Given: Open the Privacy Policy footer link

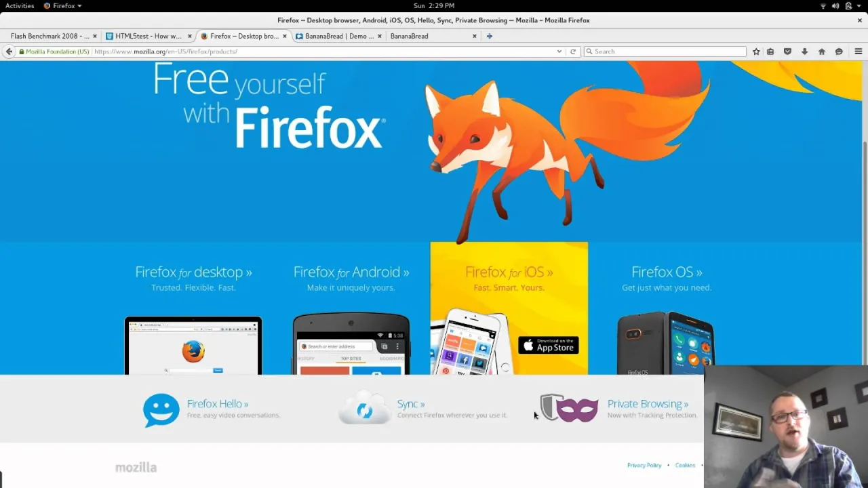Looking at the screenshot, I should point(644,466).
